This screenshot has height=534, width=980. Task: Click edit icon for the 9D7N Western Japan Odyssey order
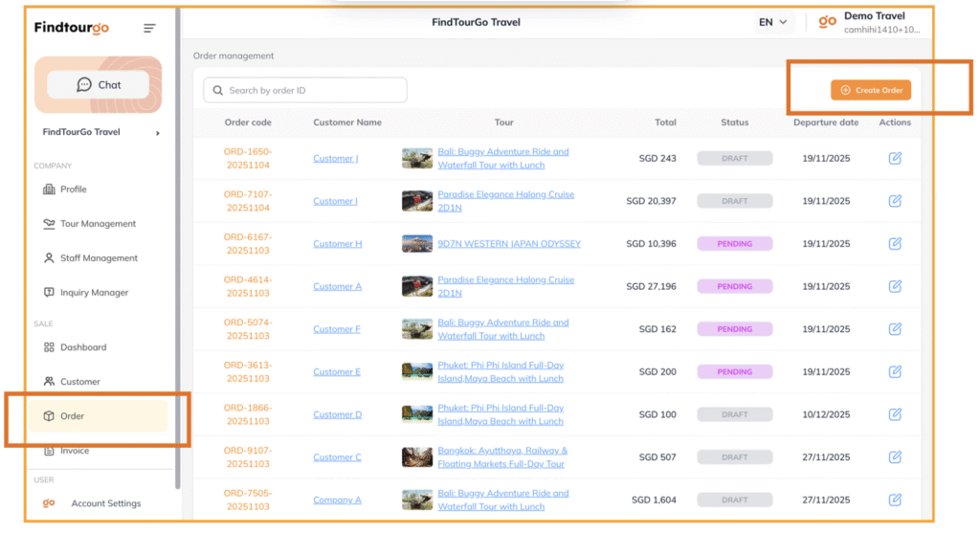click(895, 244)
